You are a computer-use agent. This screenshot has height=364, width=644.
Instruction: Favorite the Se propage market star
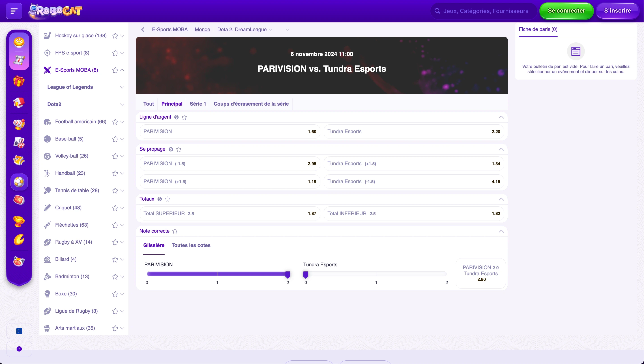179,149
